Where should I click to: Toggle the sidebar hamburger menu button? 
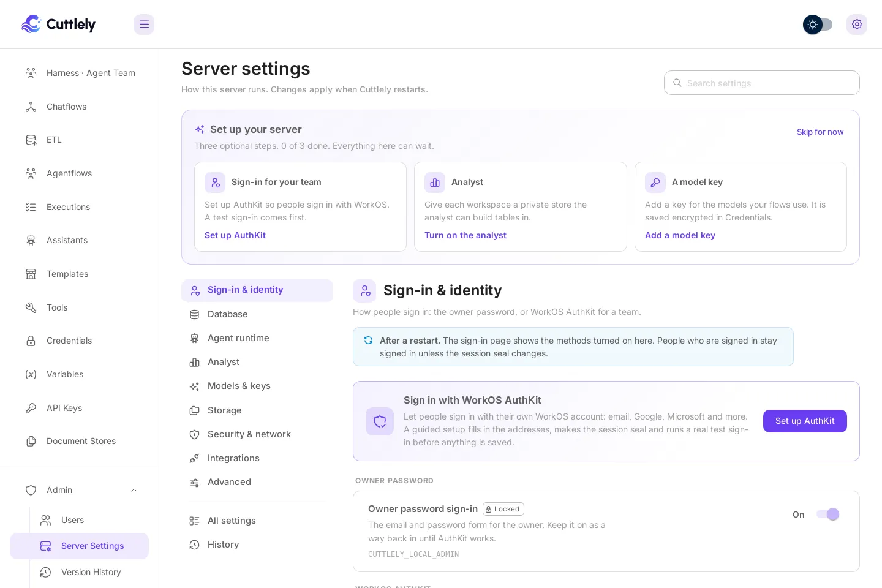144,24
